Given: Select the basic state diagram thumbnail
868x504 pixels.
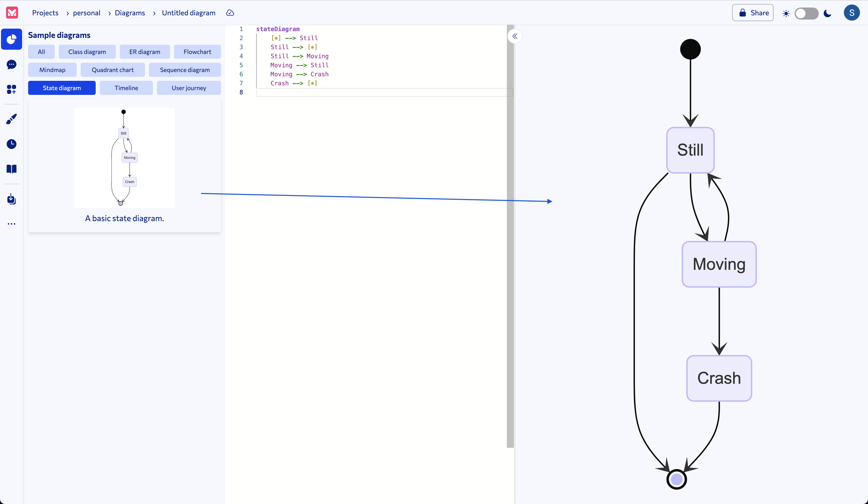Looking at the screenshot, I should 124,158.
